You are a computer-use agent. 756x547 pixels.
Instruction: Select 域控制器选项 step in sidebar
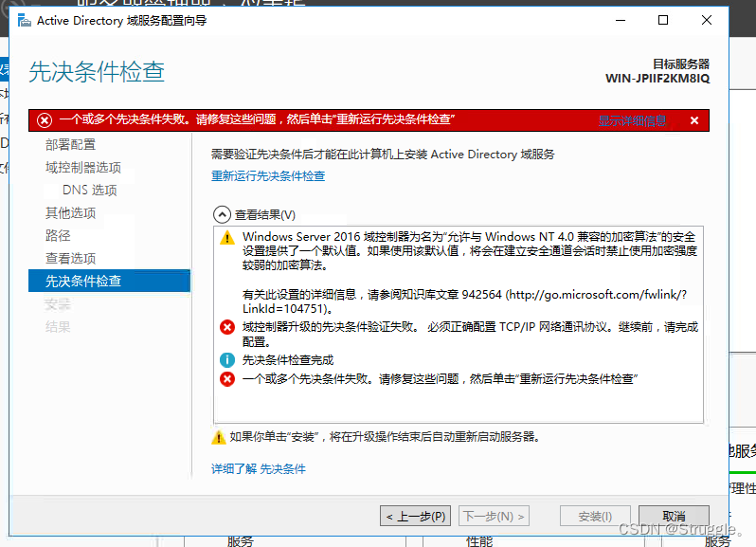coord(83,168)
